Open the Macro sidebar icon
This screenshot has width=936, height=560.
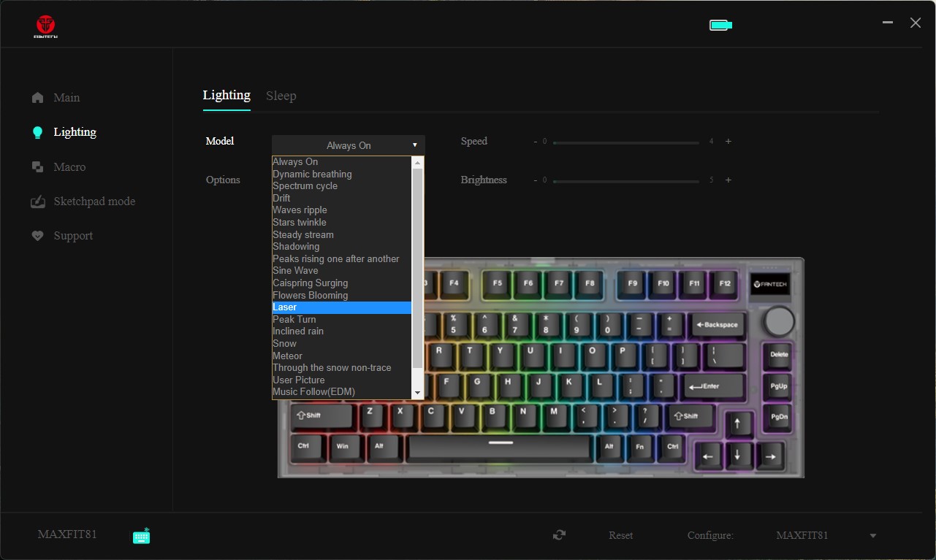tap(38, 167)
